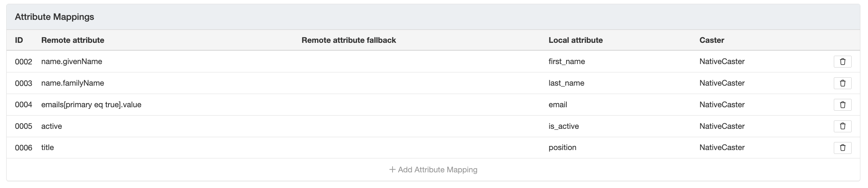868x188 pixels.
Task: Select the emails[primary eq true].value cell
Action: (91, 105)
